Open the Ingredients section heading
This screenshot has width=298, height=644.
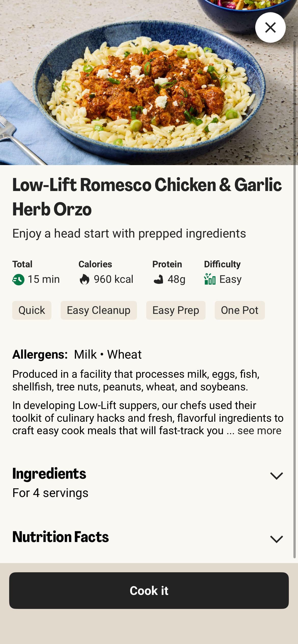click(49, 474)
